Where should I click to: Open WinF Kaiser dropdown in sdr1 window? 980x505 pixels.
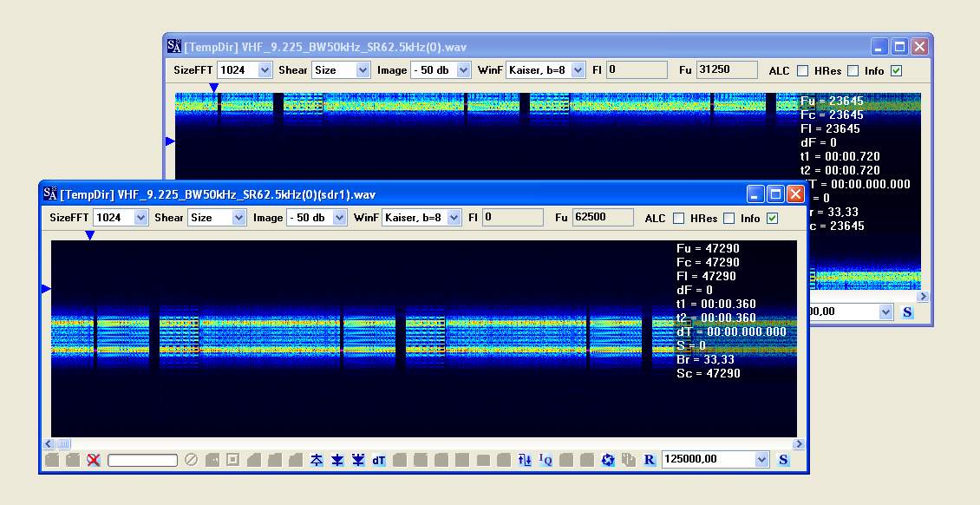click(x=454, y=218)
